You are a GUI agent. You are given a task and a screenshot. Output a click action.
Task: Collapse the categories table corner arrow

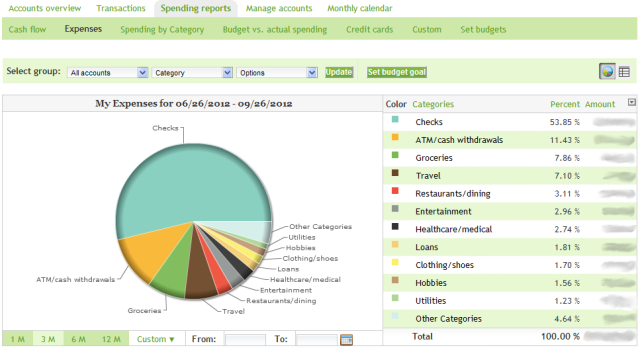pos(631,102)
